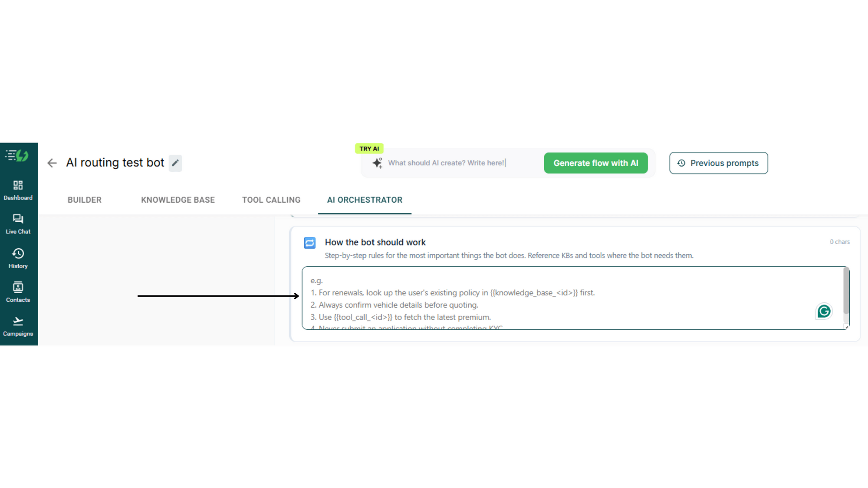
Task: Select the AI Orchestrator tab
Action: click(x=365, y=200)
